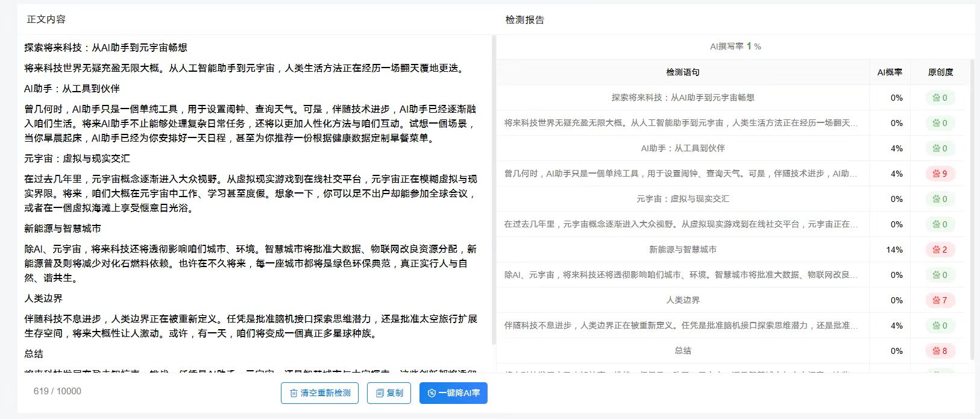Image resolution: width=980 pixels, height=419 pixels.
Task: Click green badge for 元宇宙：虚拟与现实交汇 row
Action: click(940, 199)
